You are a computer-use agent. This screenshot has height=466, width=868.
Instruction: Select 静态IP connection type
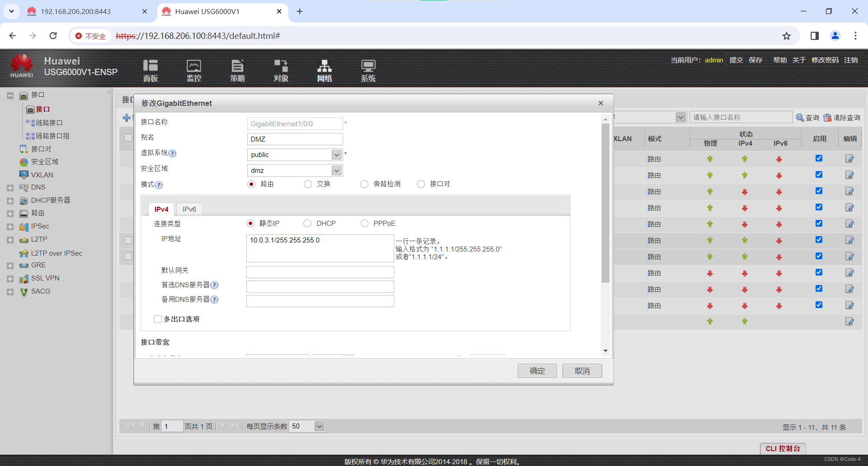point(250,223)
